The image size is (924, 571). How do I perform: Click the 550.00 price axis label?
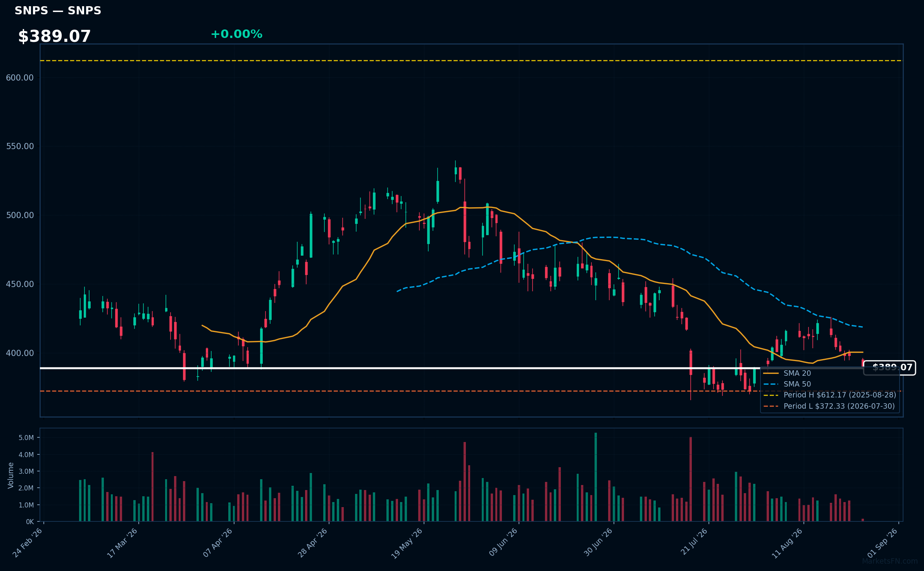point(20,146)
